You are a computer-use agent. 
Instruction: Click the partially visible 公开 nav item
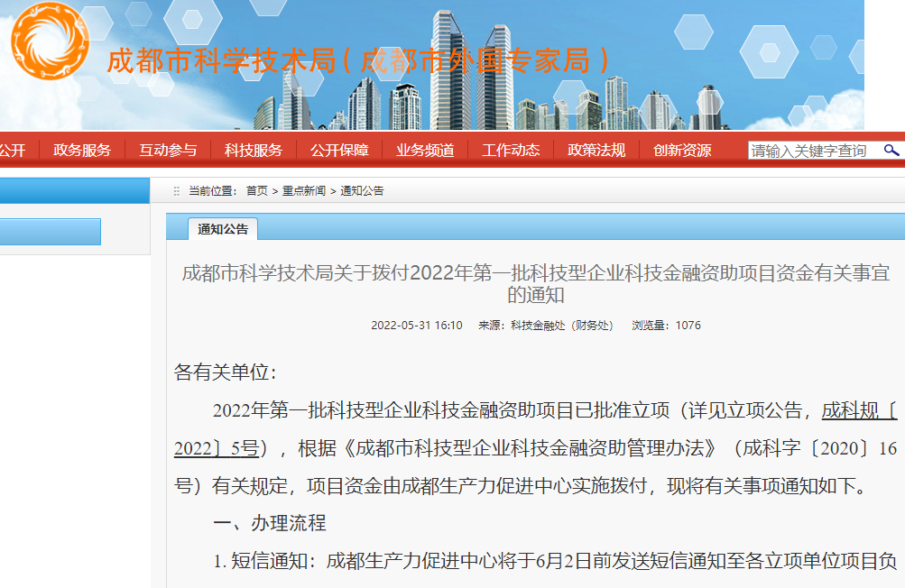[13, 151]
